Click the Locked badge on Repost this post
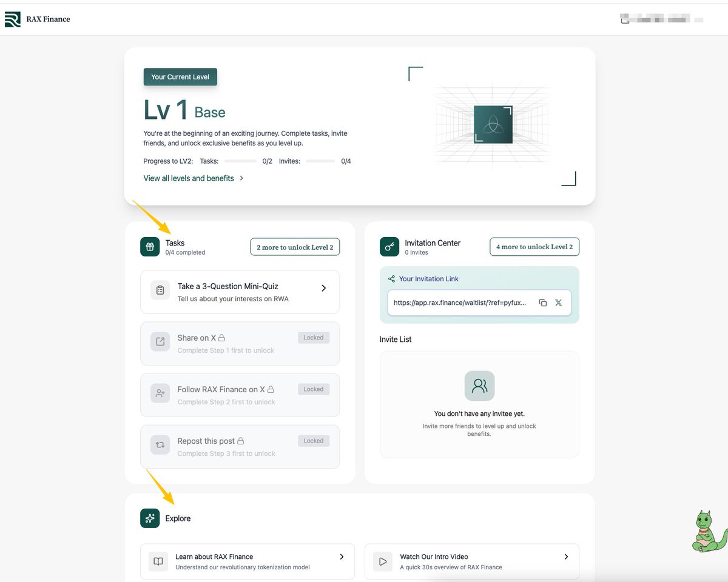The image size is (728, 582). pos(314,441)
